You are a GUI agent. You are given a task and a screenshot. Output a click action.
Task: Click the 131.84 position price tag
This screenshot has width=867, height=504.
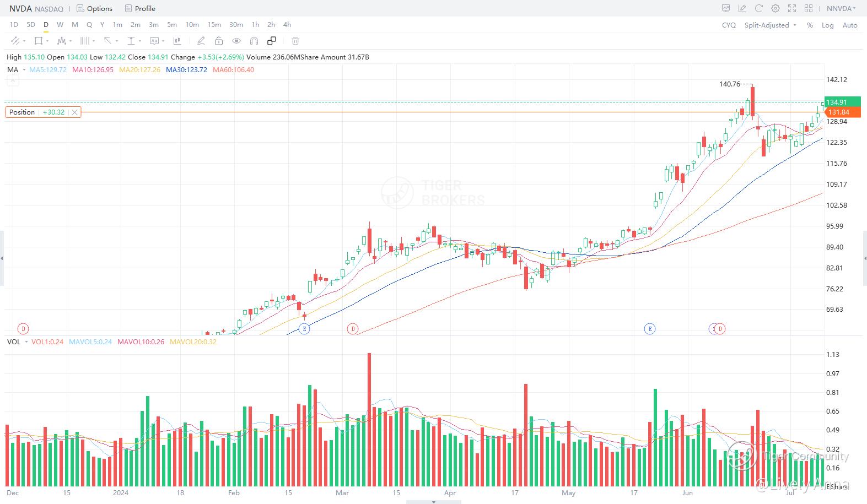(x=842, y=112)
